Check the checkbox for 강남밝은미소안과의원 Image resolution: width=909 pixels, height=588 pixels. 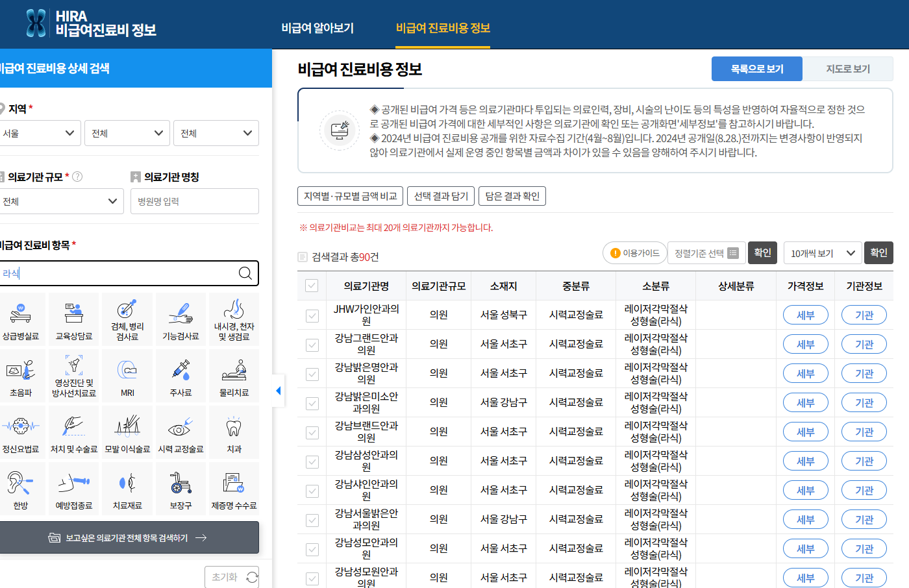coord(312,402)
